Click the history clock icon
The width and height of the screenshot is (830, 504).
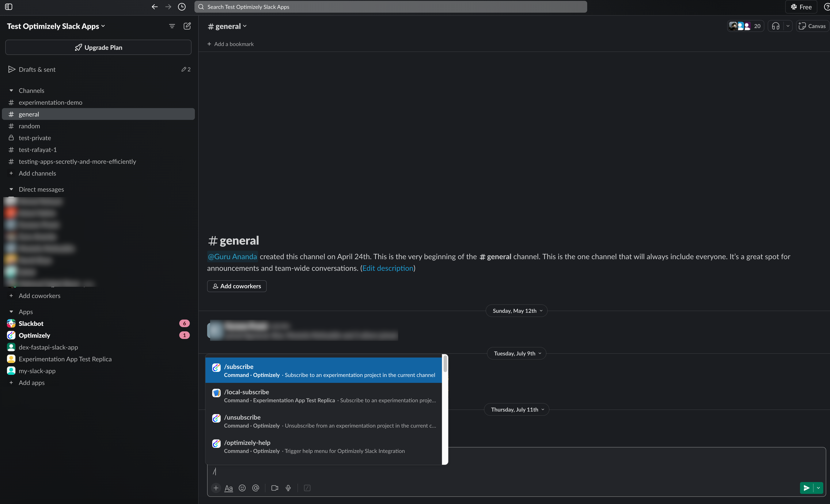tap(182, 7)
